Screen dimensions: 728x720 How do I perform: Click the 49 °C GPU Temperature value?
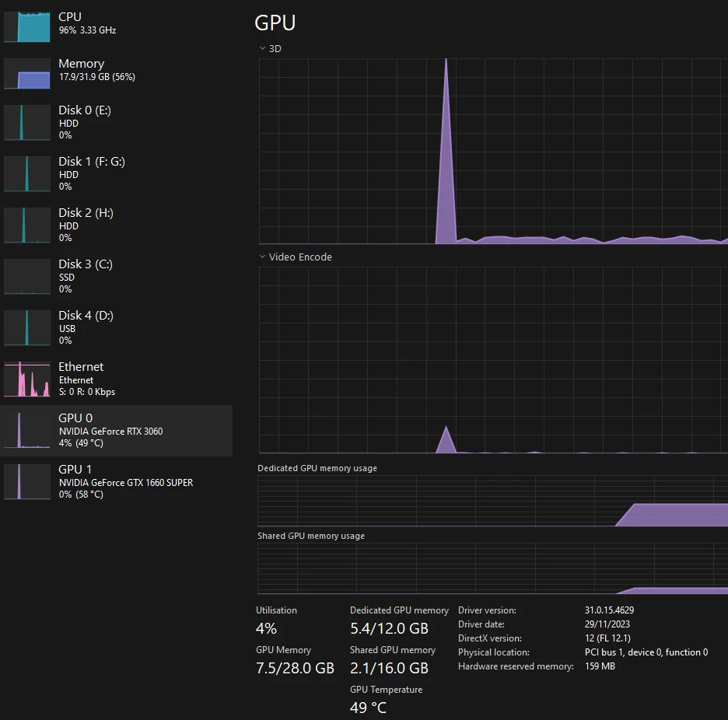click(368, 708)
